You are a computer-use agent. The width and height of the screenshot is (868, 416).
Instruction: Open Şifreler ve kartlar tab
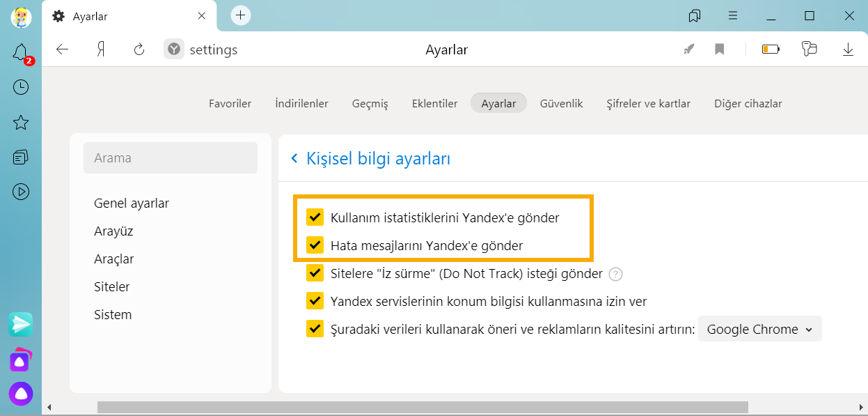(x=648, y=103)
